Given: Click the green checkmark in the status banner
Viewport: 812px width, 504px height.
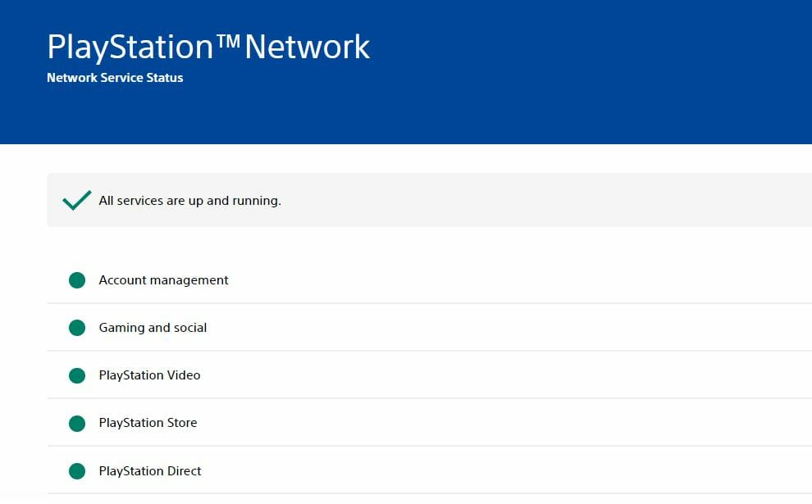Looking at the screenshot, I should coord(76,200).
